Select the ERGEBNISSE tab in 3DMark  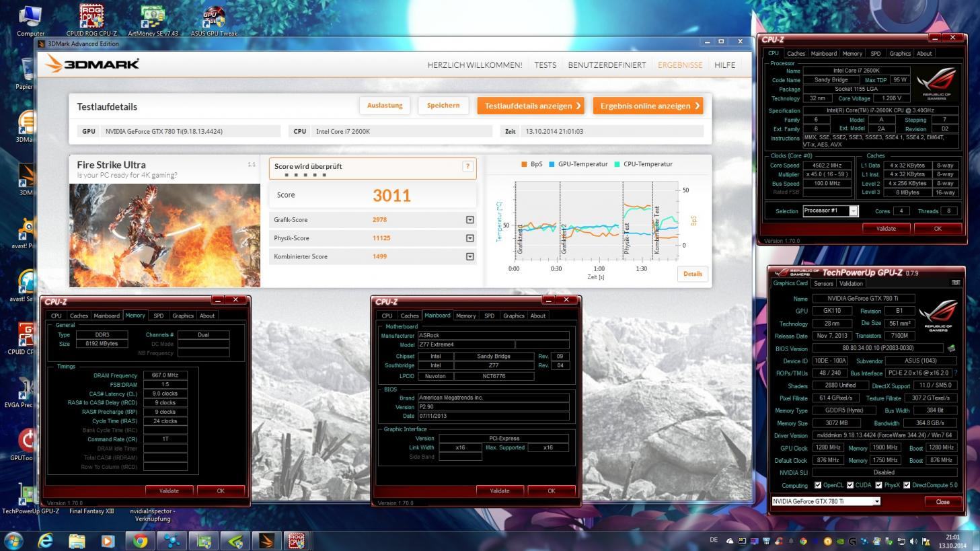pyautogui.click(x=680, y=65)
